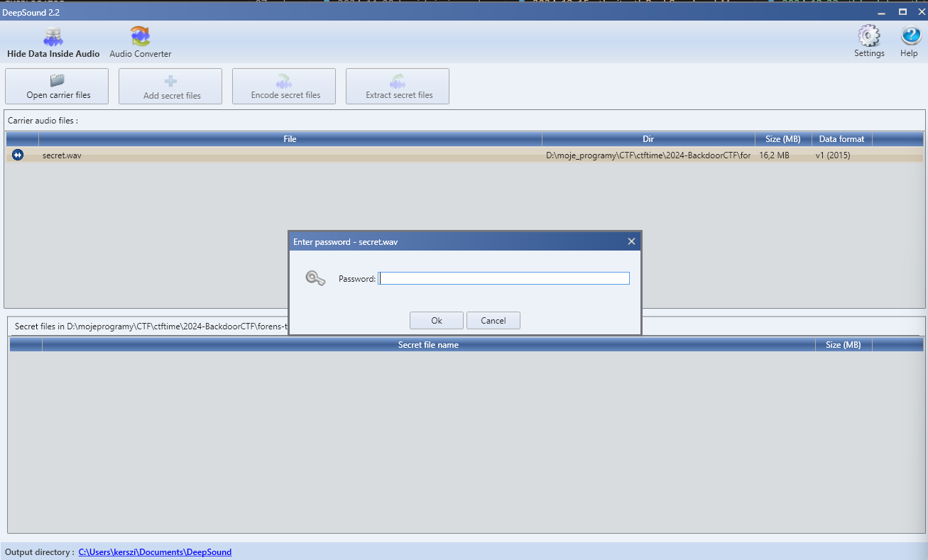Image resolution: width=928 pixels, height=560 pixels.
Task: Select the secret.wav carrier file row
Action: pos(284,155)
